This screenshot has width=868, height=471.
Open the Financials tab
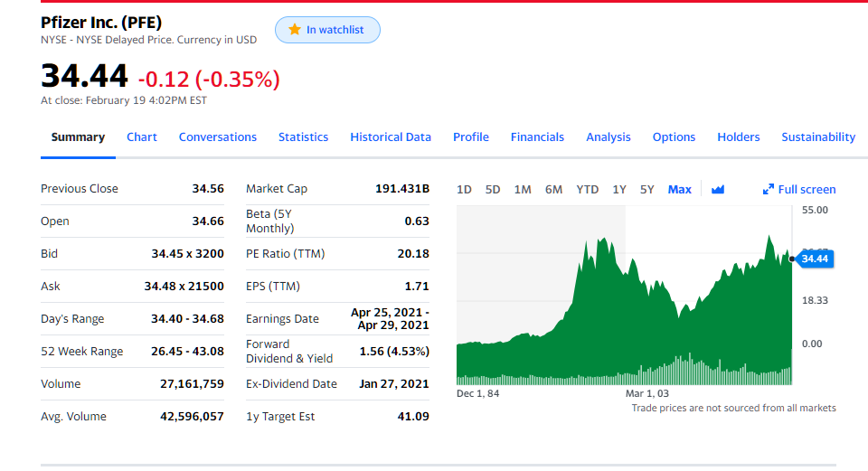tap(537, 137)
